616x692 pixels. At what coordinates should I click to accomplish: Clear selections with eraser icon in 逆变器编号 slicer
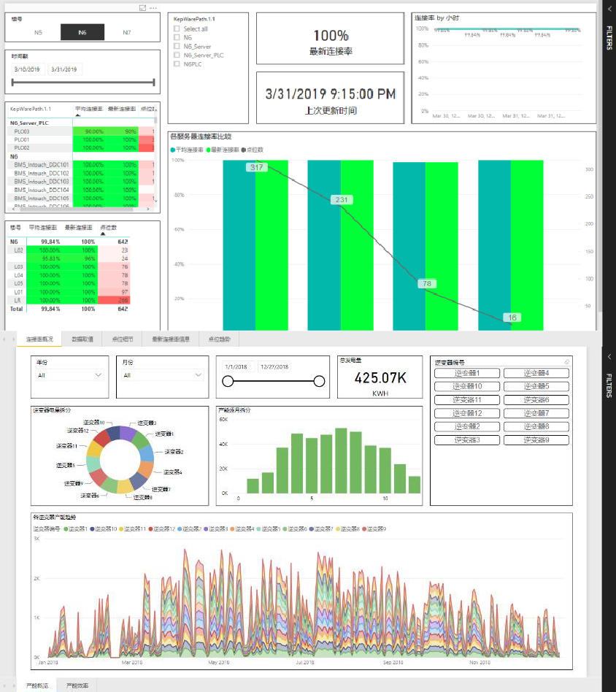(566, 362)
